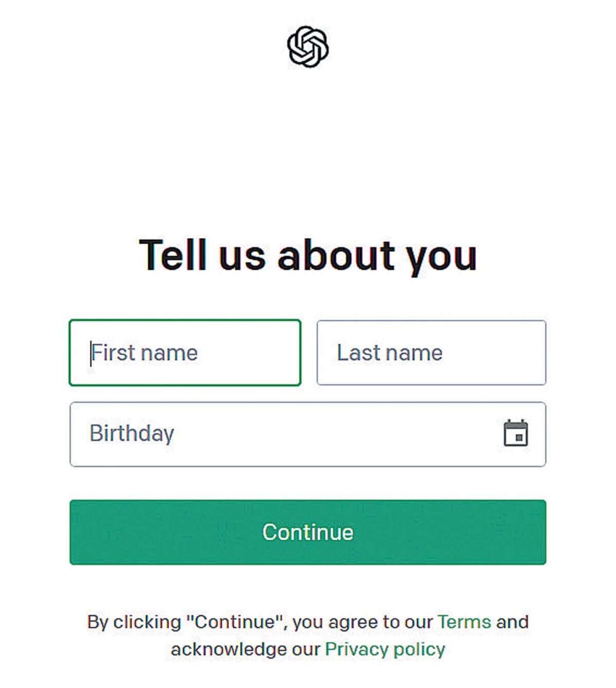Read the policy via the green "Privacy policy" text
Screen dimensions: 616x688
pyautogui.click(x=385, y=649)
